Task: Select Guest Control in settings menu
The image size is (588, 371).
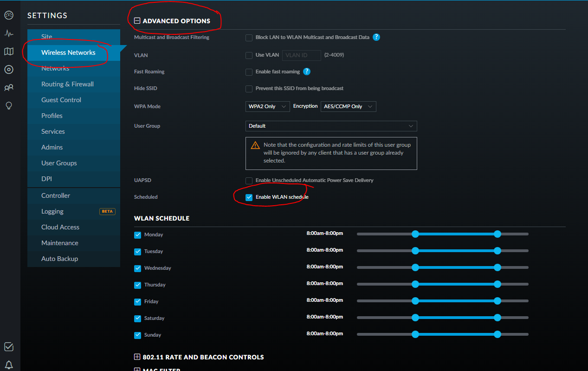Action: (x=61, y=100)
